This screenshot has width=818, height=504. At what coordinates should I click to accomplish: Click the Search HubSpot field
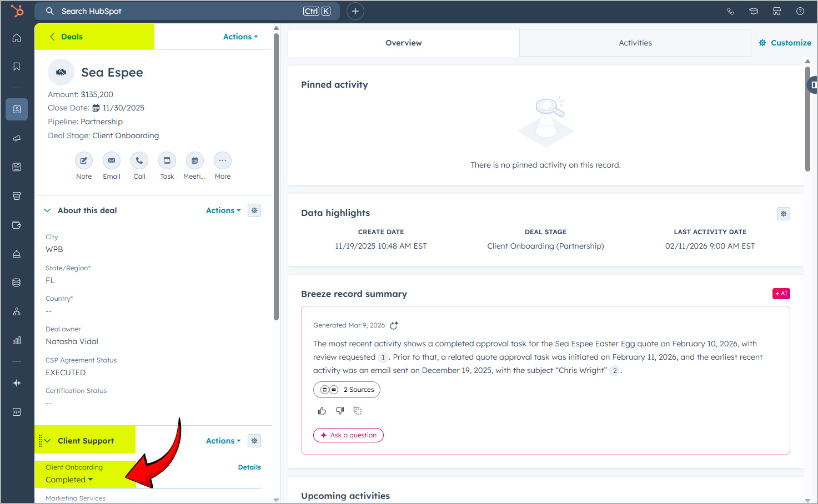(188, 11)
